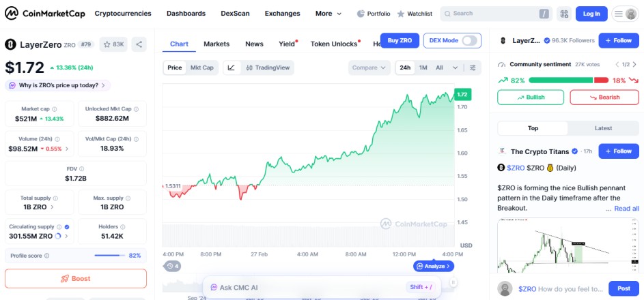Click the Ask CMC AI input
Image resolution: width=644 pixels, height=300 pixels.
(322, 287)
